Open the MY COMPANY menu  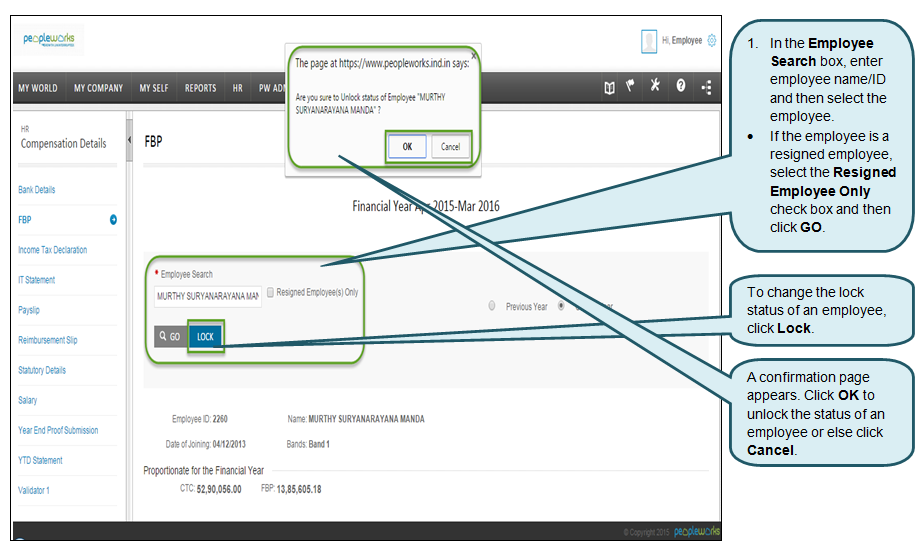(x=98, y=88)
